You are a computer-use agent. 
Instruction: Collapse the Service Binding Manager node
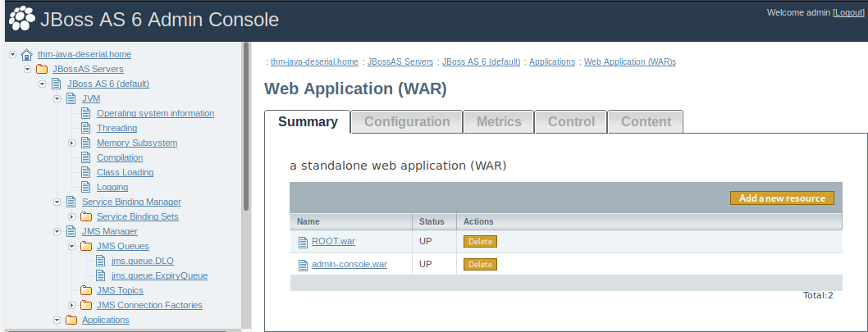click(57, 202)
